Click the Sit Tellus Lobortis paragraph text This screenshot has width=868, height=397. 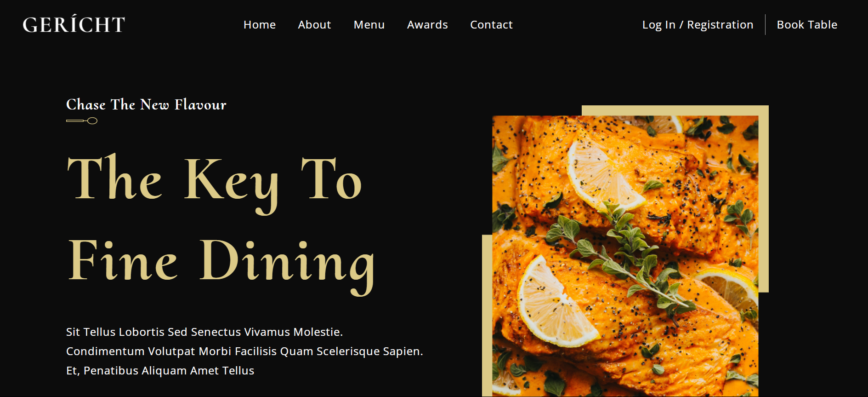(244, 351)
